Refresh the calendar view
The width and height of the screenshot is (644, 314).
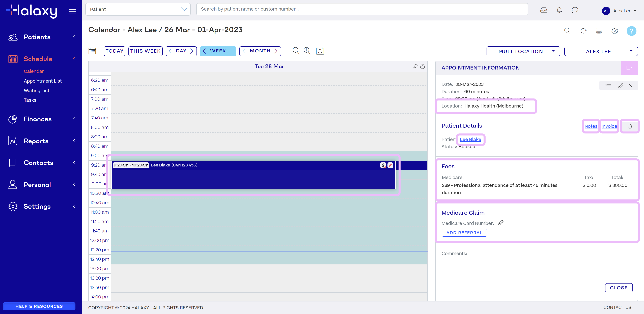[583, 31]
